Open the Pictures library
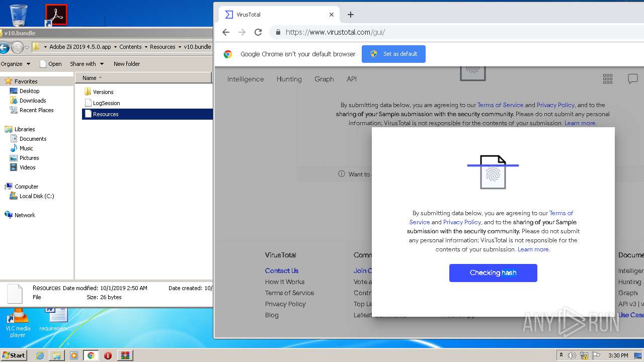Image resolution: width=644 pixels, height=362 pixels. [29, 158]
